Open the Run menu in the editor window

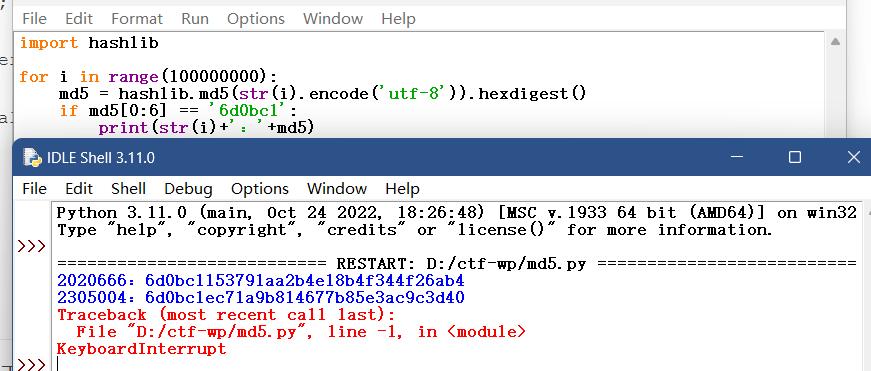point(195,19)
